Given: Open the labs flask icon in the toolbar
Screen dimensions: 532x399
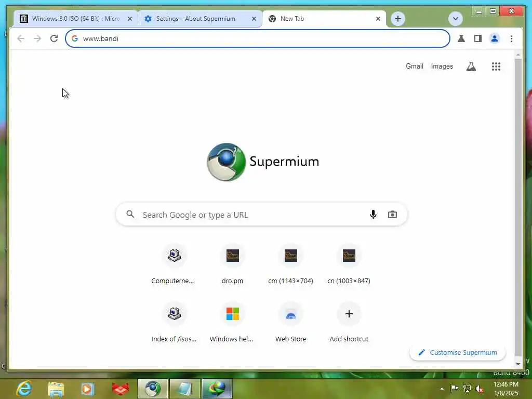Looking at the screenshot, I should tap(461, 38).
